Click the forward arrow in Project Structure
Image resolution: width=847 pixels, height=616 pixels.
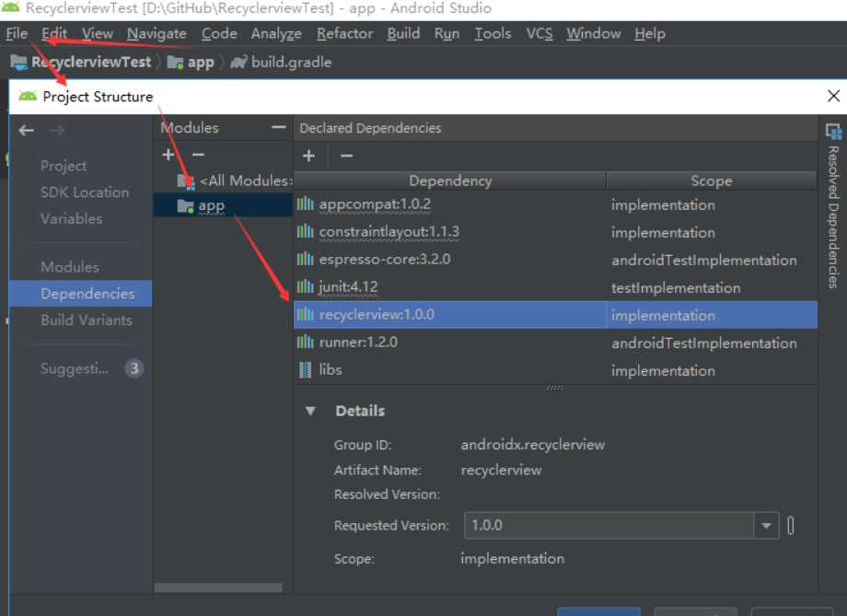pos(57,130)
